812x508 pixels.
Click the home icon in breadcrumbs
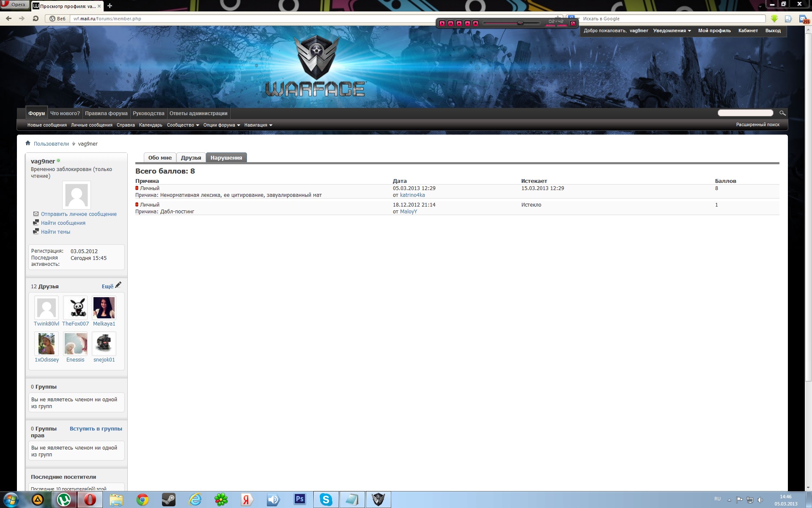28,143
